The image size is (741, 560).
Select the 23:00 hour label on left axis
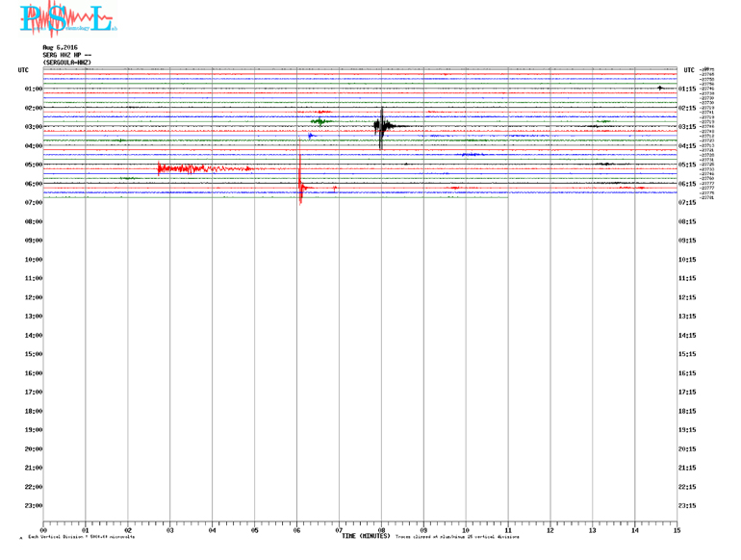33,506
